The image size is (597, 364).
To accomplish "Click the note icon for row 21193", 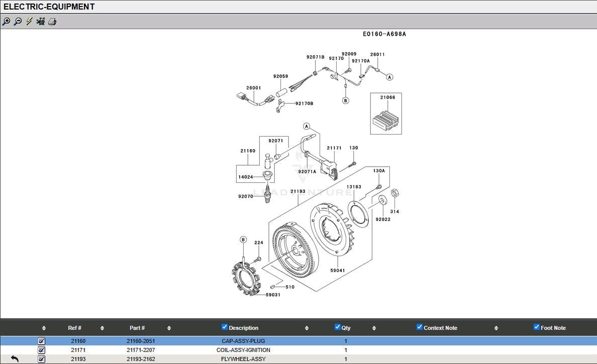I will [42, 359].
